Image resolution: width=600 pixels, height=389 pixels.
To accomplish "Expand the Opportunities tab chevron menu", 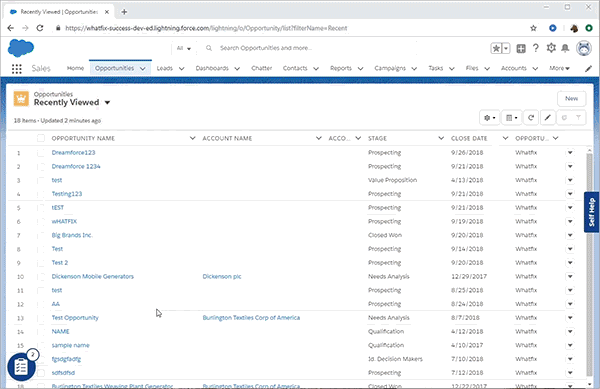I will 143,68.
